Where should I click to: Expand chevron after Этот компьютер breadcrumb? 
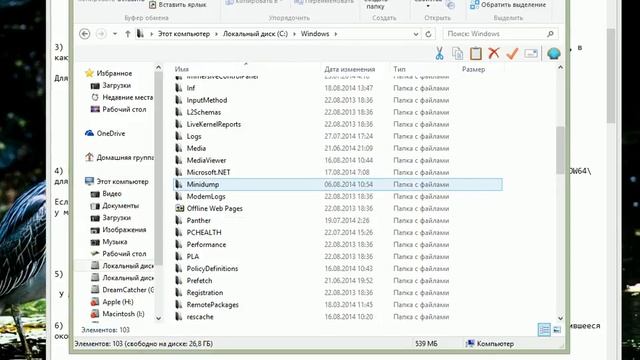click(217, 34)
